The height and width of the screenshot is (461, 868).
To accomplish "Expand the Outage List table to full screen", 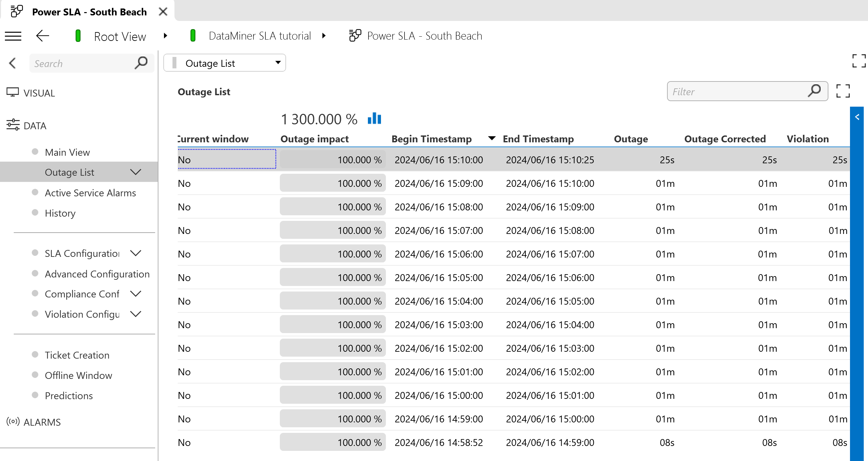I will pos(843,91).
